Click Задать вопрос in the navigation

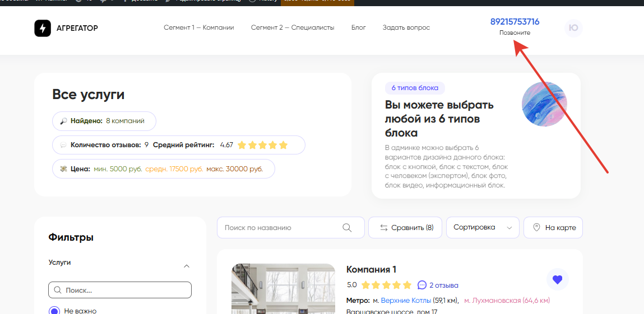[x=406, y=27]
